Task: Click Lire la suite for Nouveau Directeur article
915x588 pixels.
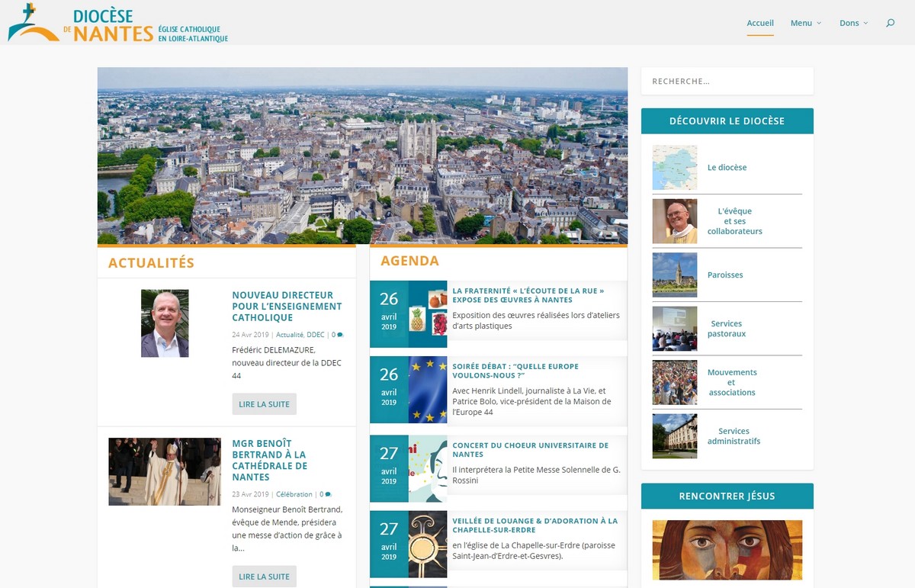Action: [x=264, y=404]
